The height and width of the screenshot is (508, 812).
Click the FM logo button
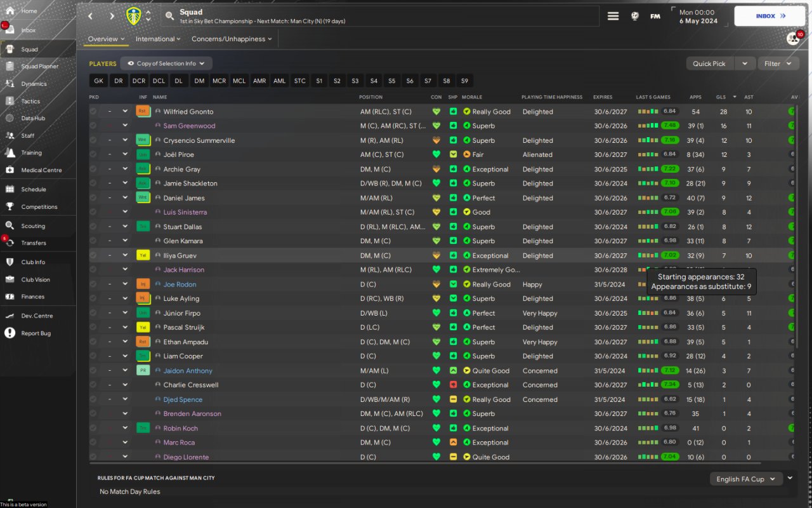click(x=655, y=16)
